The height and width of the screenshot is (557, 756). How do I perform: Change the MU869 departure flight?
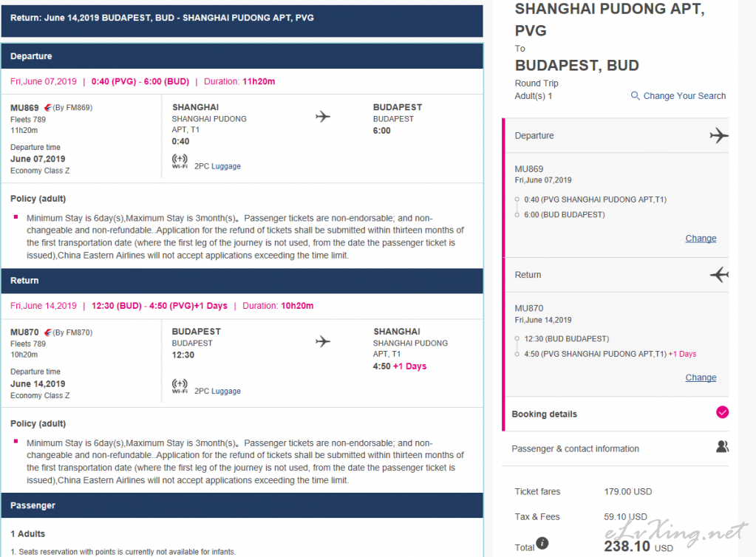point(701,239)
